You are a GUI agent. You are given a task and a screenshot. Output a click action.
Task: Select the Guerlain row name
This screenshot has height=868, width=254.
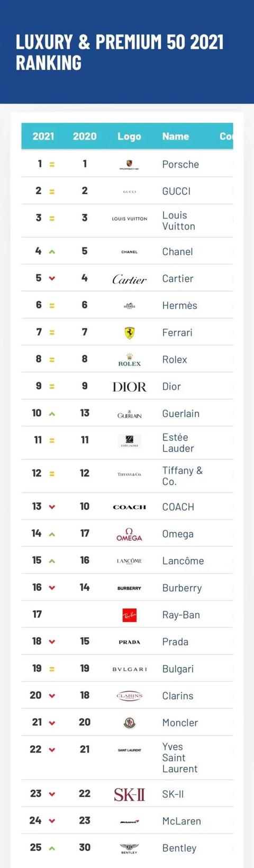pyautogui.click(x=181, y=413)
